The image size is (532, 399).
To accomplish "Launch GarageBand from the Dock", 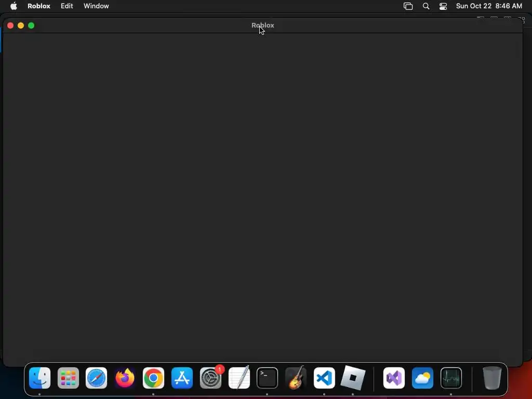I will (x=296, y=378).
